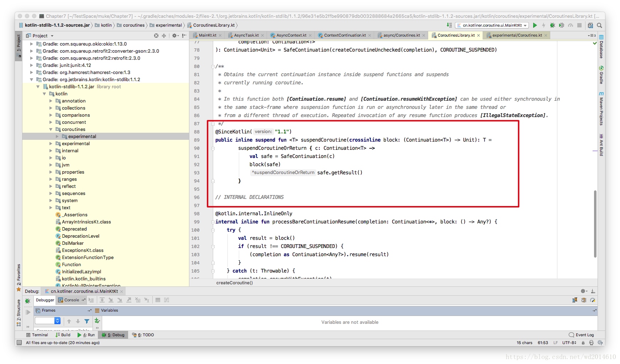620x364 pixels.
Task: Run with coverage icon in top toolbar
Action: tap(561, 25)
